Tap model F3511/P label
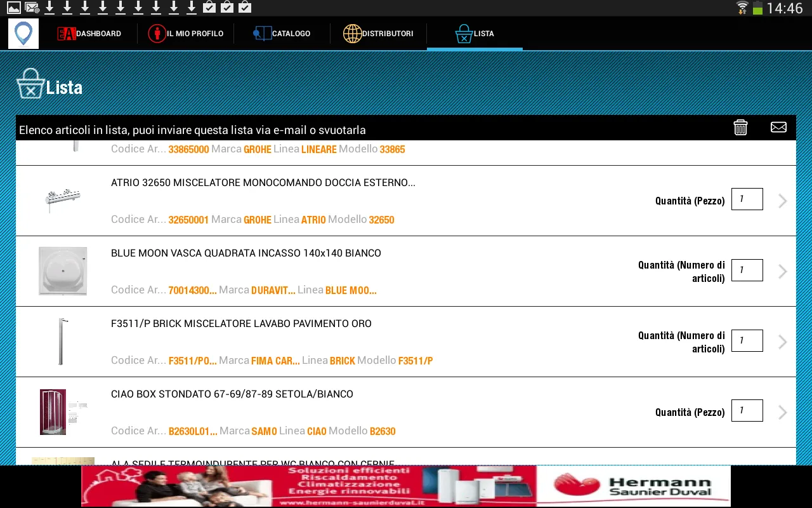812x508 pixels. coord(416,361)
